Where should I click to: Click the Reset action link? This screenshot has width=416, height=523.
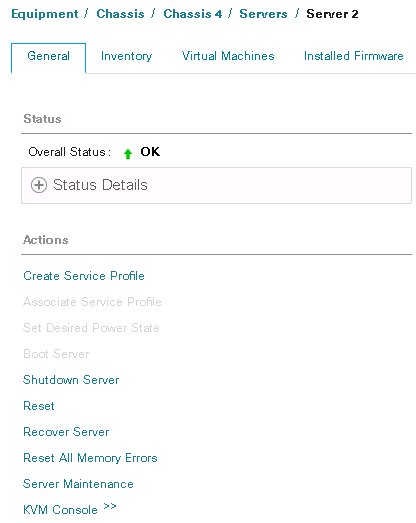(x=39, y=406)
